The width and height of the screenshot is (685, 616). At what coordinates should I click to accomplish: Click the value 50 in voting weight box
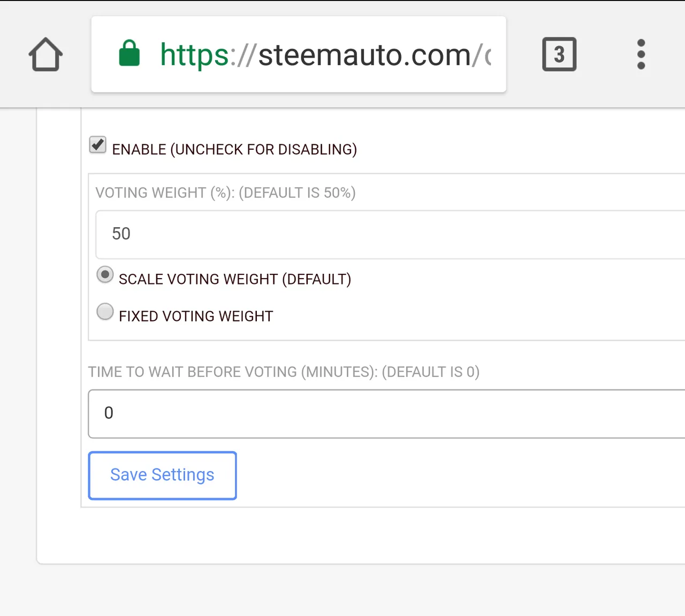click(x=121, y=234)
